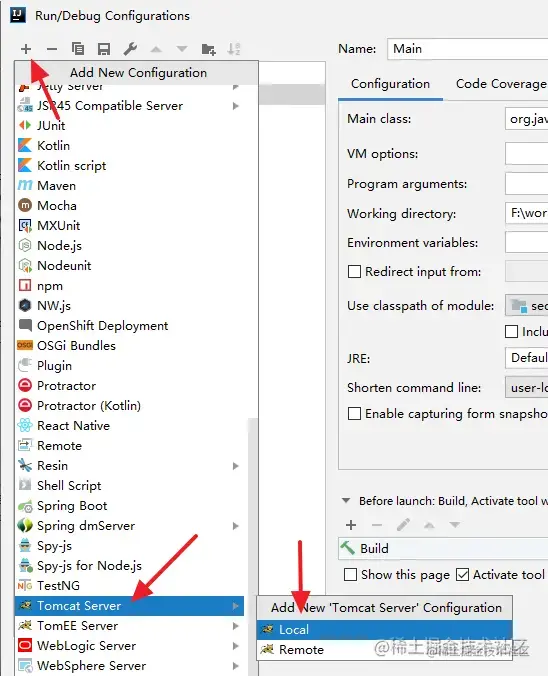Click the Create New Folder icon
548x676 pixels.
(209, 49)
